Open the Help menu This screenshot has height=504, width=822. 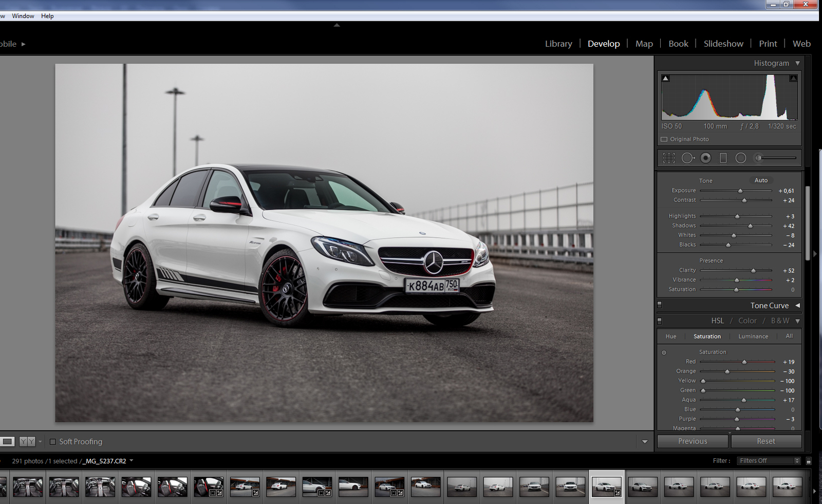(x=47, y=16)
